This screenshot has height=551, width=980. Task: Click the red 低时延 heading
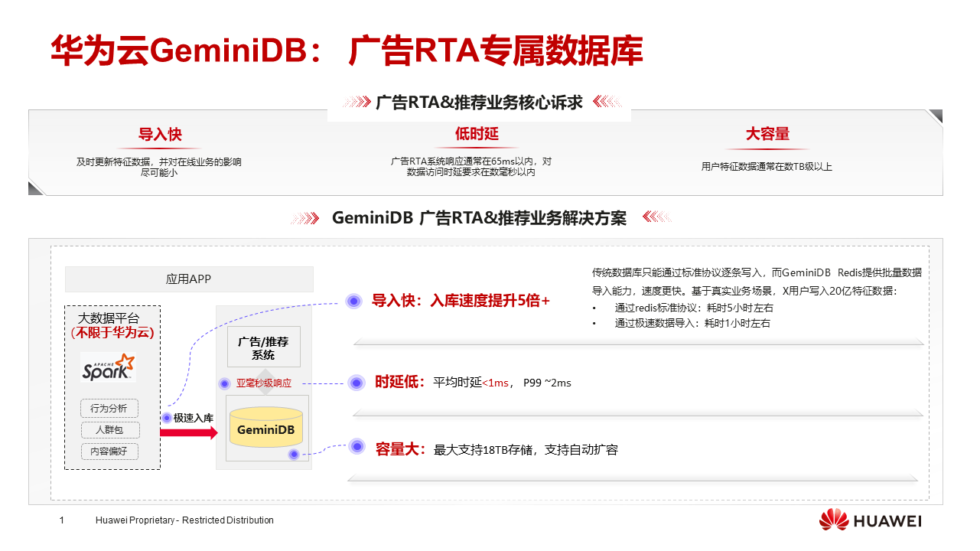click(x=477, y=134)
